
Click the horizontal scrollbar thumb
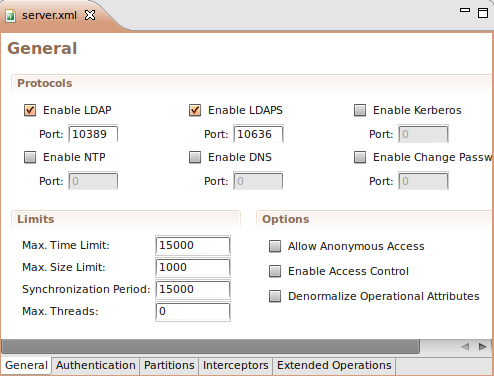210,347
